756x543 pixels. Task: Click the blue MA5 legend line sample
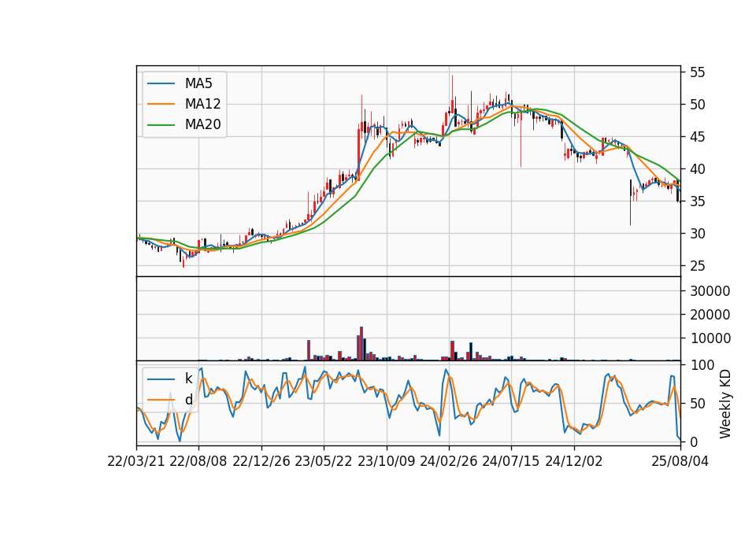[161, 84]
